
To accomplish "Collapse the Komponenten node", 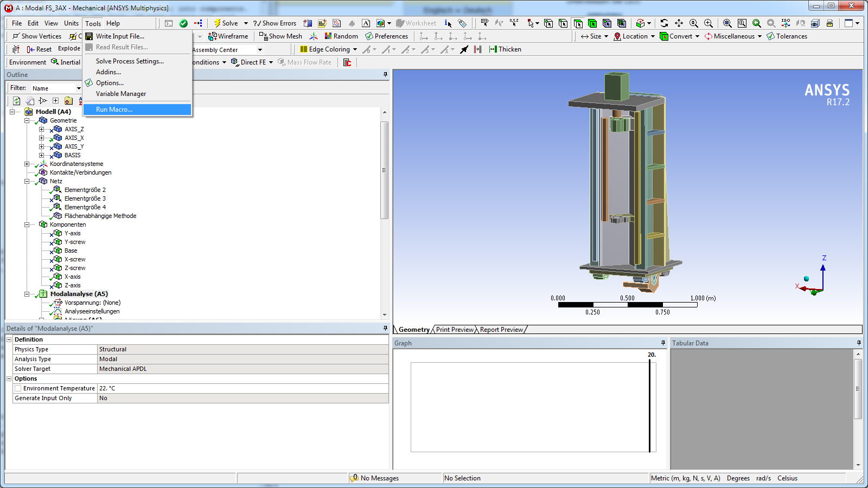I will pyautogui.click(x=27, y=224).
